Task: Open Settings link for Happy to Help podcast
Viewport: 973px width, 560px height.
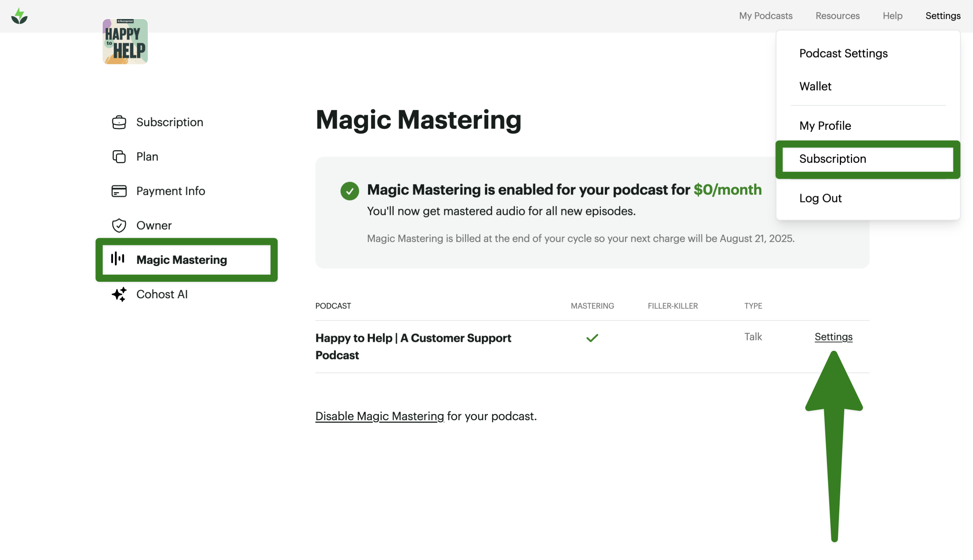Action: (x=833, y=337)
